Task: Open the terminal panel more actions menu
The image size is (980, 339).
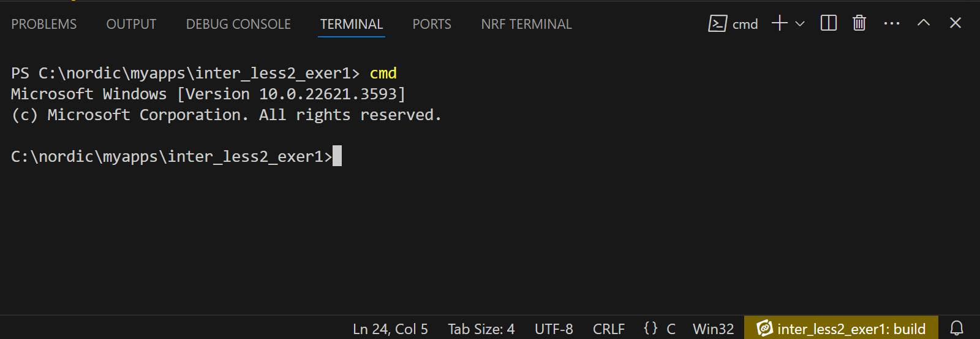Action: 892,23
